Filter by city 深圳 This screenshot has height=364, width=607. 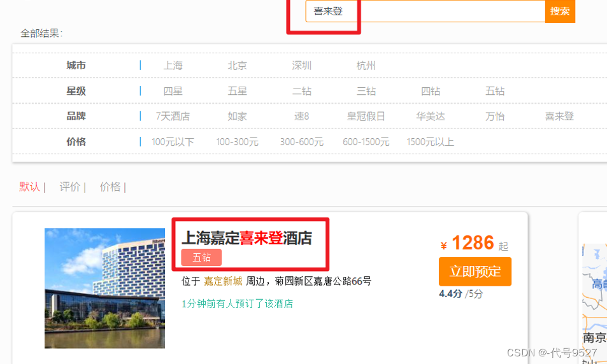coord(301,66)
